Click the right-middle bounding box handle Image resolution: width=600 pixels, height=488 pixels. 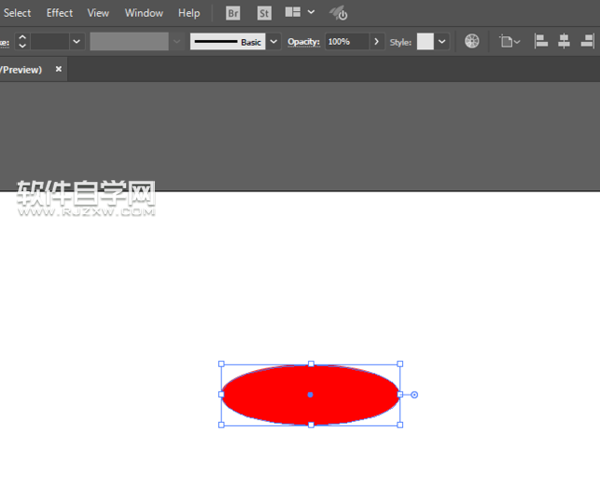400,394
